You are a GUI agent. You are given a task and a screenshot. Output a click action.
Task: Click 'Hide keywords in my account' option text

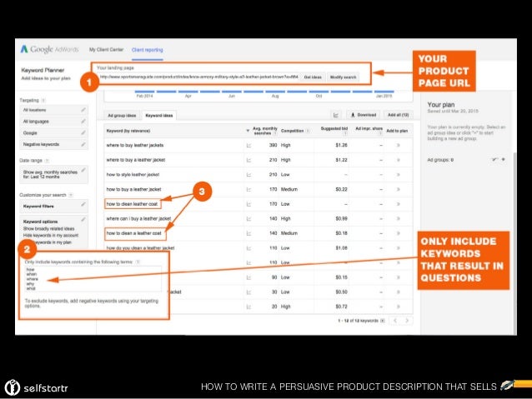coord(51,236)
